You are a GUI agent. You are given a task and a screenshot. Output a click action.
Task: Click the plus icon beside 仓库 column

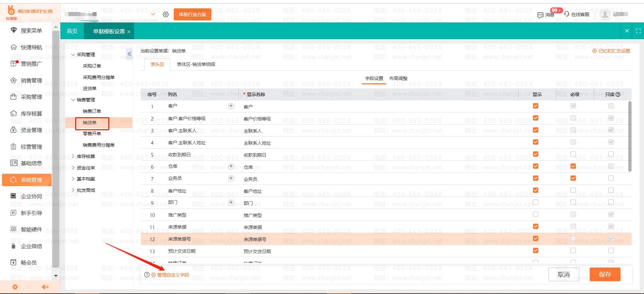(x=231, y=166)
